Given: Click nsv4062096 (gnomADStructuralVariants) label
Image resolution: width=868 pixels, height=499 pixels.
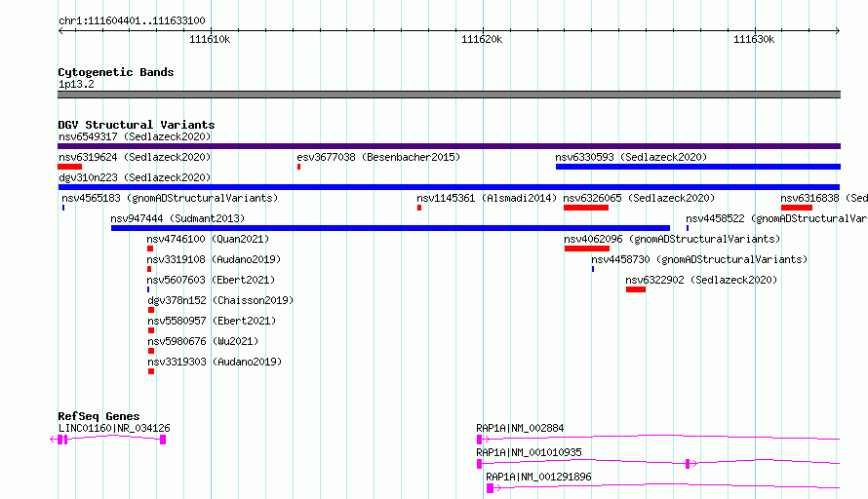Looking at the screenshot, I should tap(672, 239).
